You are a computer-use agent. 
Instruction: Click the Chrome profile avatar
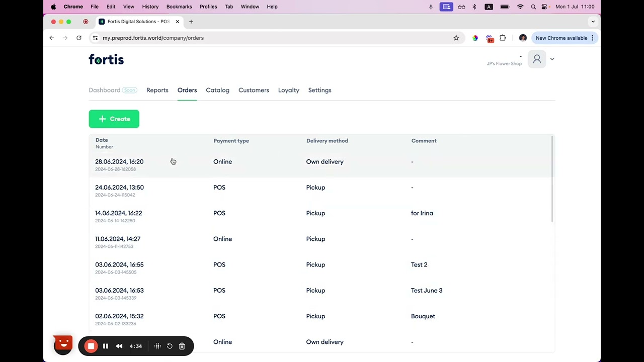tap(523, 38)
